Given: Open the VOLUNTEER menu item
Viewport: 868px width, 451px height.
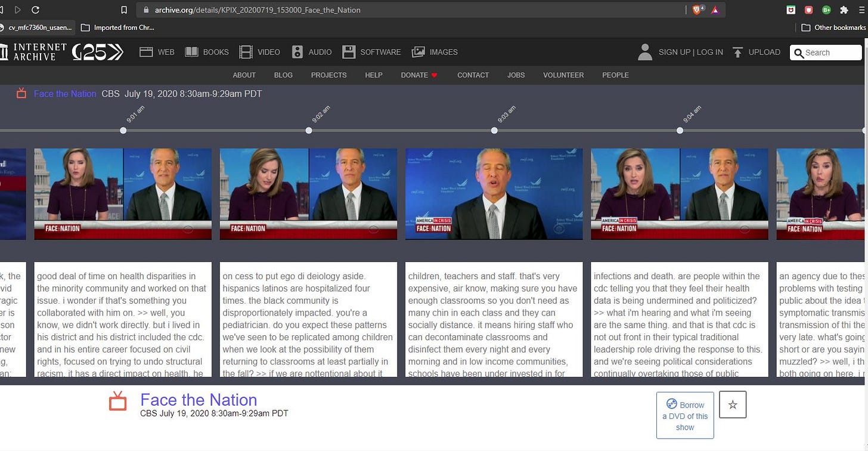Looking at the screenshot, I should [x=563, y=75].
